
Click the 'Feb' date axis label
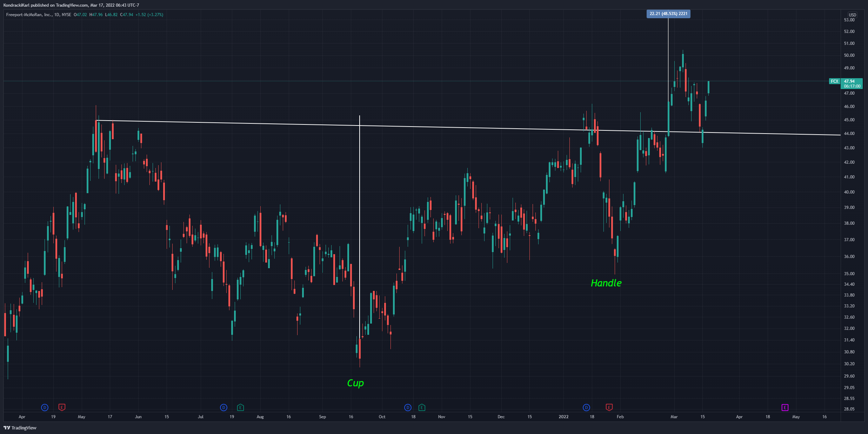click(x=620, y=417)
